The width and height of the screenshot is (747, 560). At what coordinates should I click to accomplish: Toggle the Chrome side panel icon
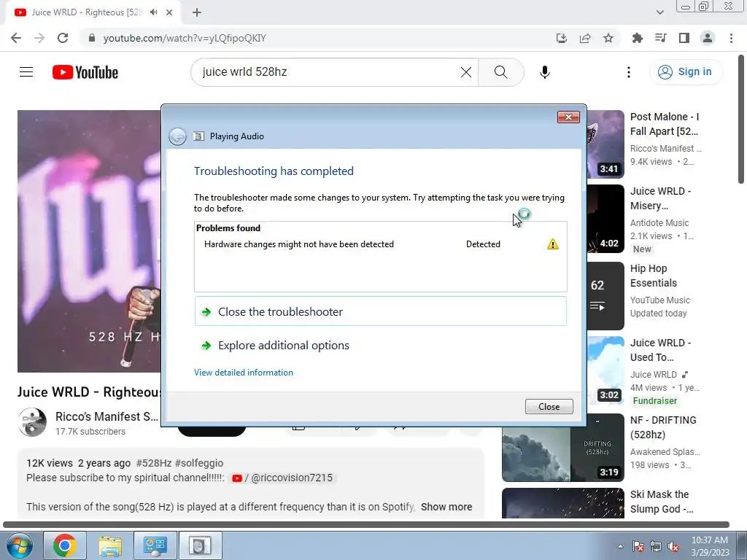(684, 38)
